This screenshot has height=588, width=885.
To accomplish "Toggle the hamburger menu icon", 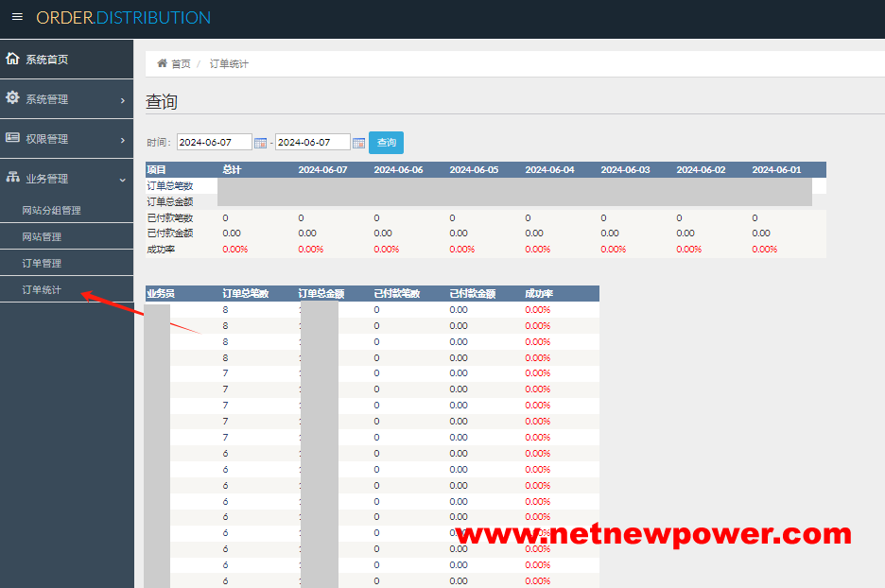I will 17,17.
